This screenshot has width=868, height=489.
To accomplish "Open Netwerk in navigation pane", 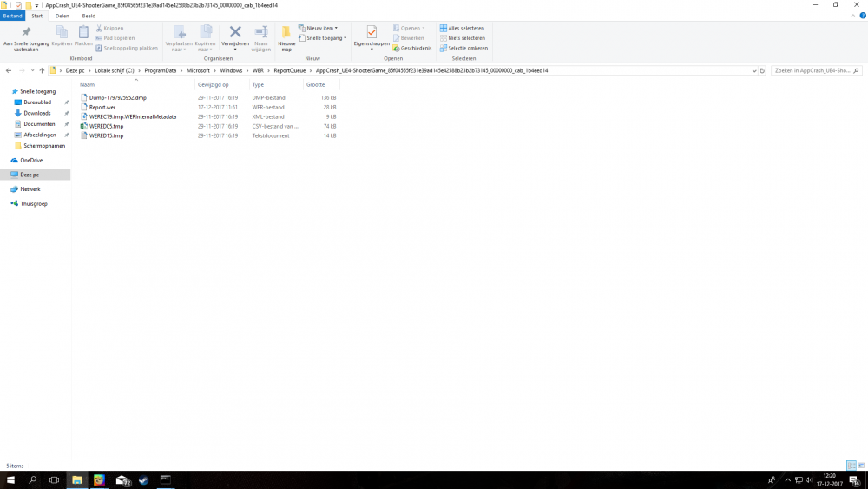I will pyautogui.click(x=30, y=188).
